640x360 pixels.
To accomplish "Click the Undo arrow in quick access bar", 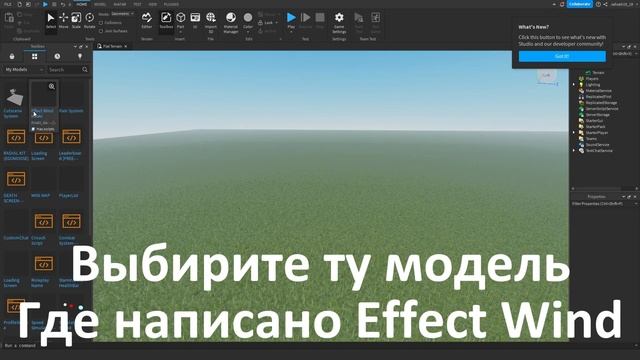I will 63,4.
